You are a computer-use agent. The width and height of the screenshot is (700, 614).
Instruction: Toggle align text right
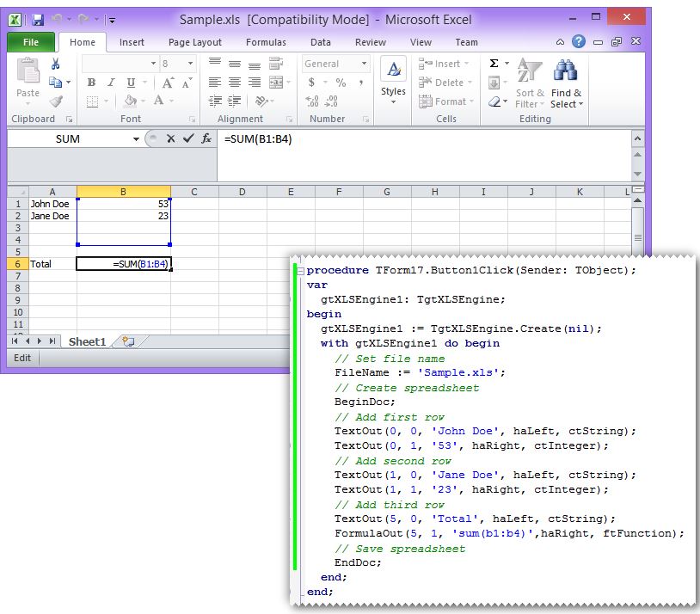pos(255,83)
